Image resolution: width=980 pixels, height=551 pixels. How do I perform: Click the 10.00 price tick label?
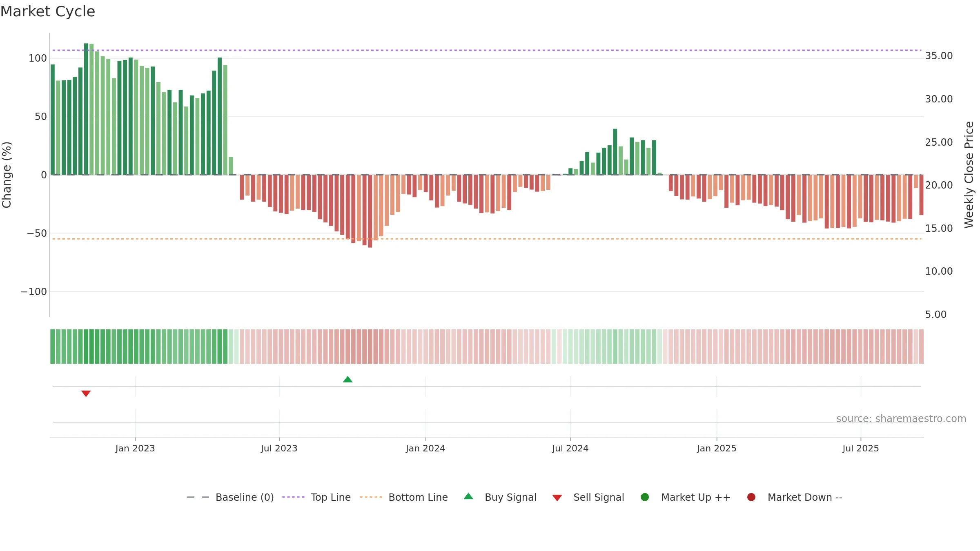(x=939, y=271)
